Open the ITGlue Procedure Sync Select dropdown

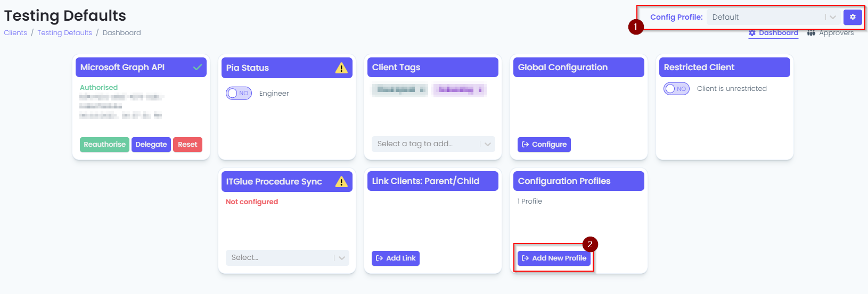287,258
